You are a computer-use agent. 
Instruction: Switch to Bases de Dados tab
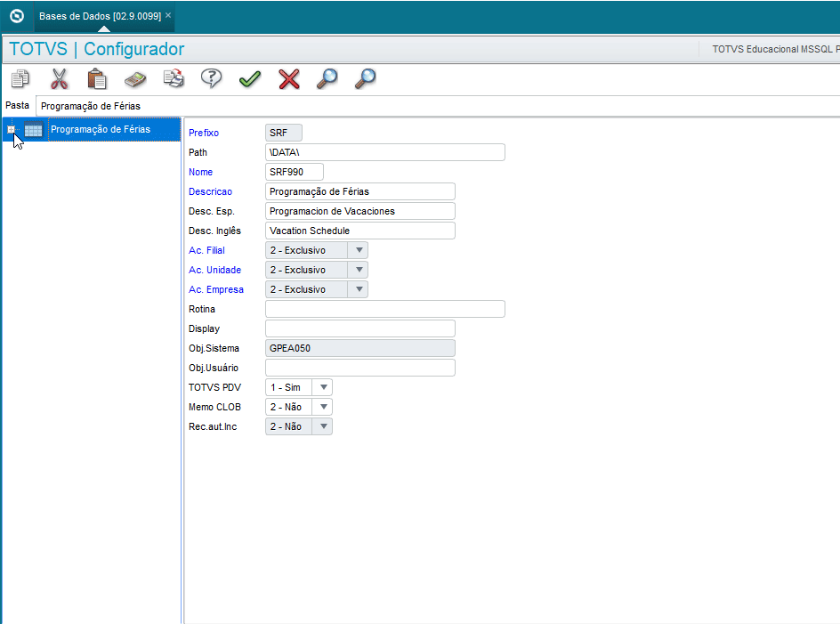click(x=100, y=16)
